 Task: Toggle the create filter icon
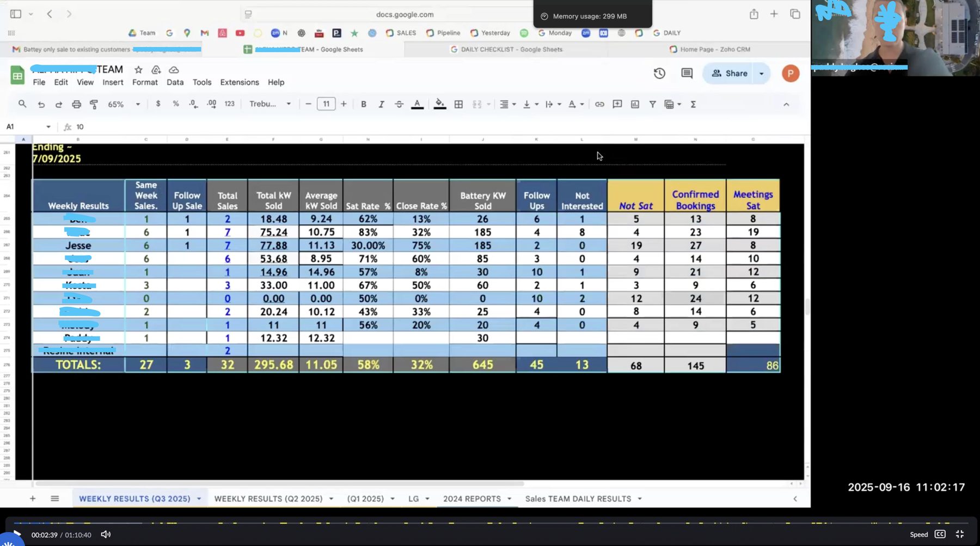point(652,104)
